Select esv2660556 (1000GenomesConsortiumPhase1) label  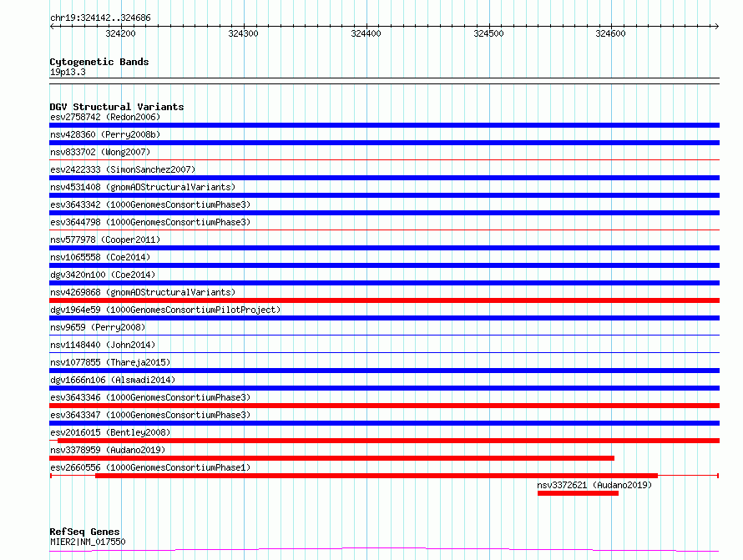(150, 467)
